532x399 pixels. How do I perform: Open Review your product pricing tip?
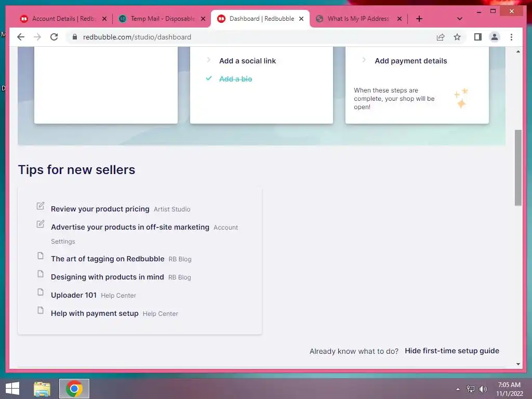(100, 209)
